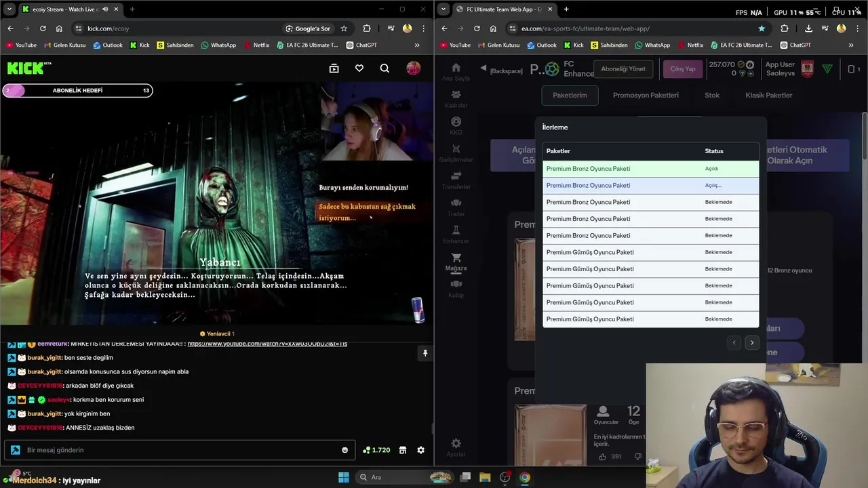
Task: Open Chrome menu in the EA window
Action: [858, 28]
